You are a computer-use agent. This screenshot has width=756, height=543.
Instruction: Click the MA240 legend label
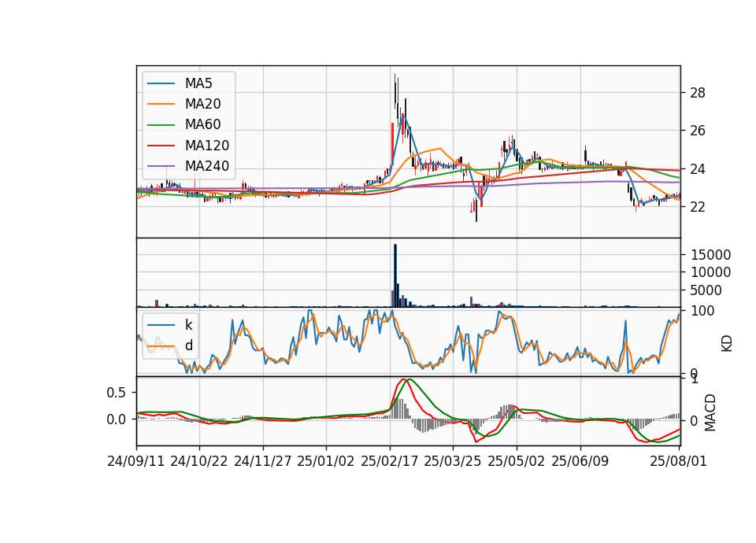207,166
